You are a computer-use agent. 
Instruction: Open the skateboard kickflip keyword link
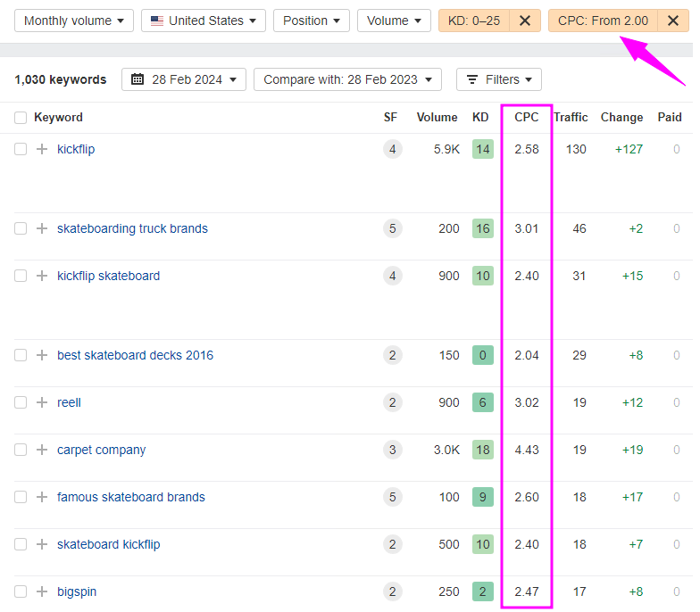pyautogui.click(x=108, y=544)
